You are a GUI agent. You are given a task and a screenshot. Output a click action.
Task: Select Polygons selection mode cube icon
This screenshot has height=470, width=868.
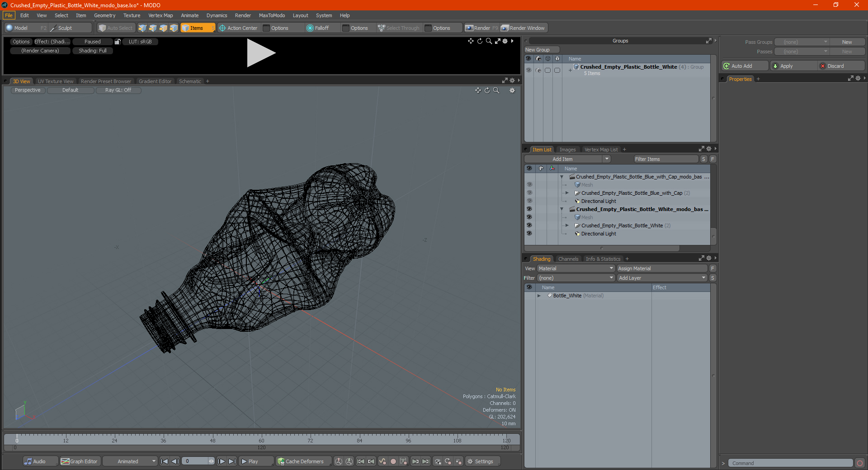[163, 28]
